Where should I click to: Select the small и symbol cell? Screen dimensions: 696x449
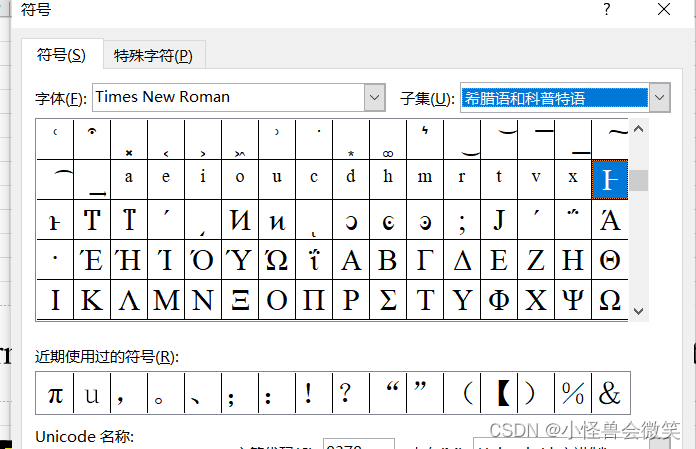(x=277, y=220)
